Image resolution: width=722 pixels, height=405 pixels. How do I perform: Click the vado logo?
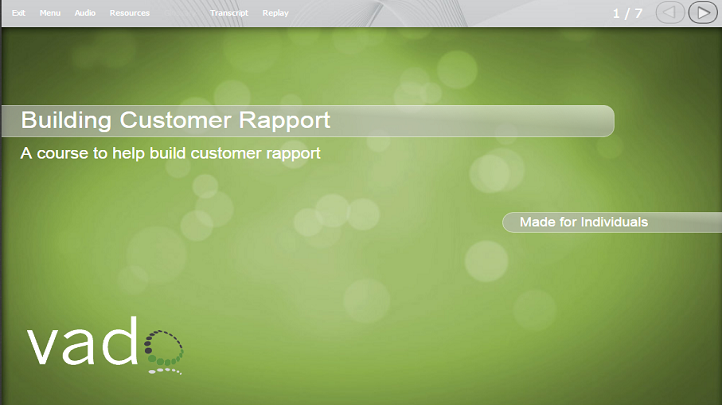pyautogui.click(x=105, y=345)
